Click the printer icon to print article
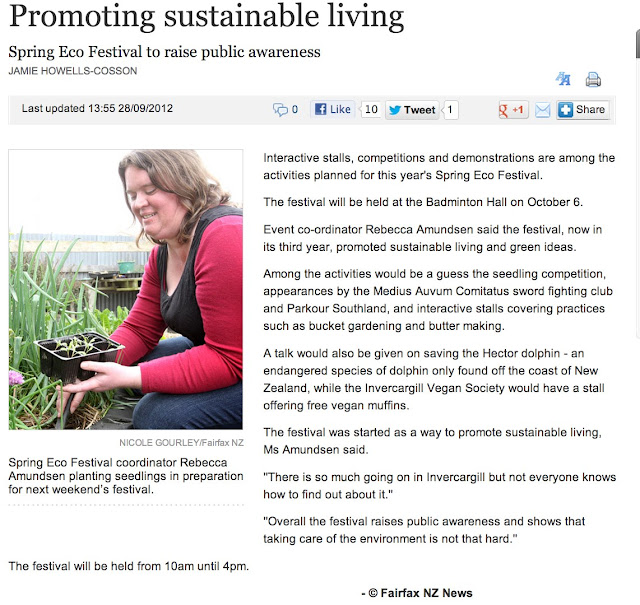 pyautogui.click(x=593, y=80)
